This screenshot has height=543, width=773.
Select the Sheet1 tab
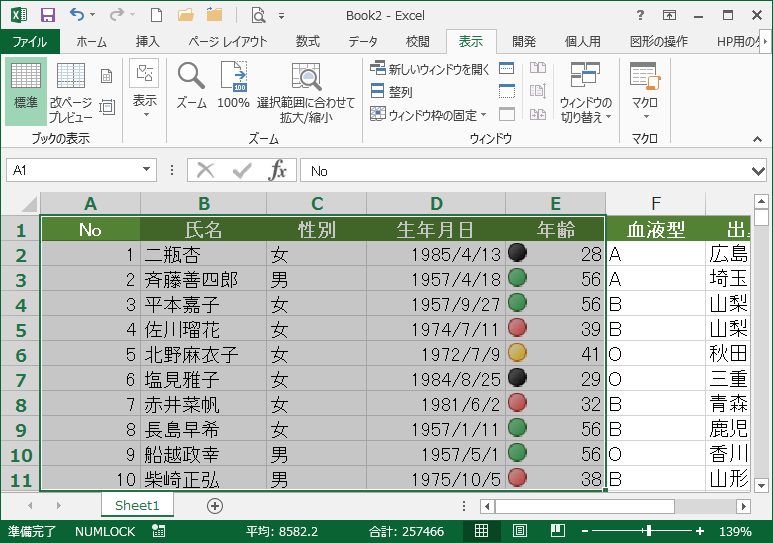tap(137, 505)
